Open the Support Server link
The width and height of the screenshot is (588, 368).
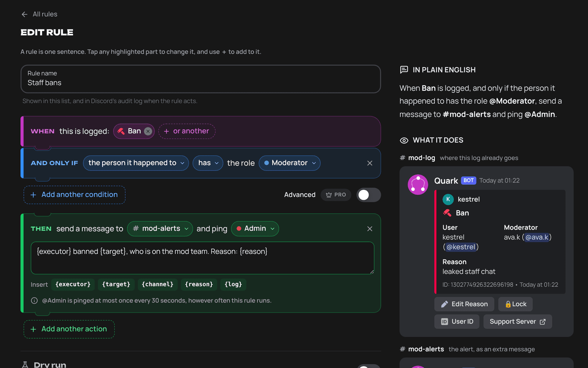coord(517,321)
